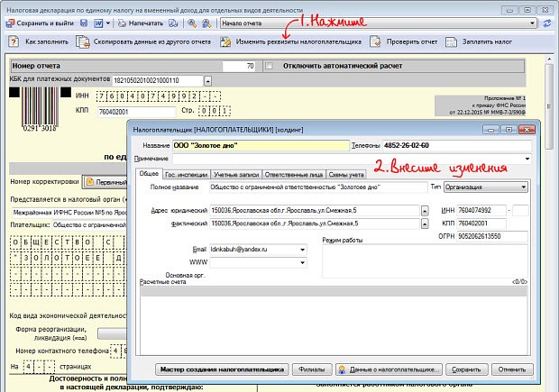Click Заплатить налог icon
The width and height of the screenshot is (559, 392).
[451, 41]
